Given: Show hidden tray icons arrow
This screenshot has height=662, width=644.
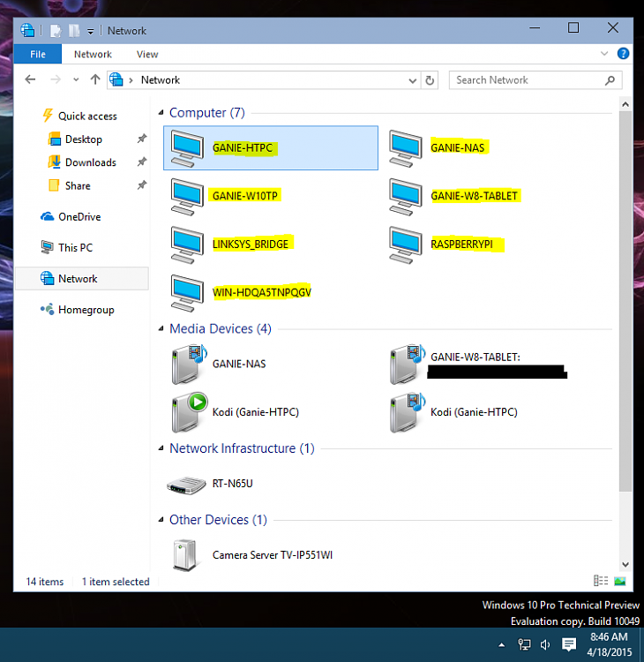Looking at the screenshot, I should (x=501, y=644).
